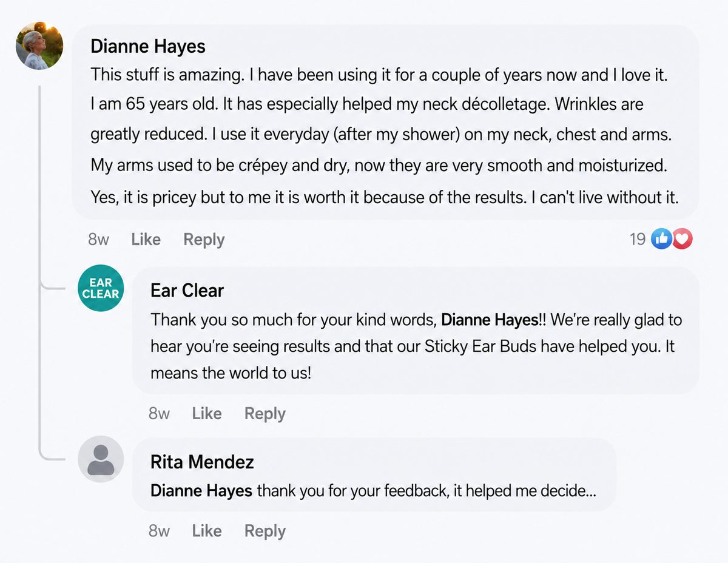View the 19 reactions count
This screenshot has height=563, width=728.
coord(638,239)
